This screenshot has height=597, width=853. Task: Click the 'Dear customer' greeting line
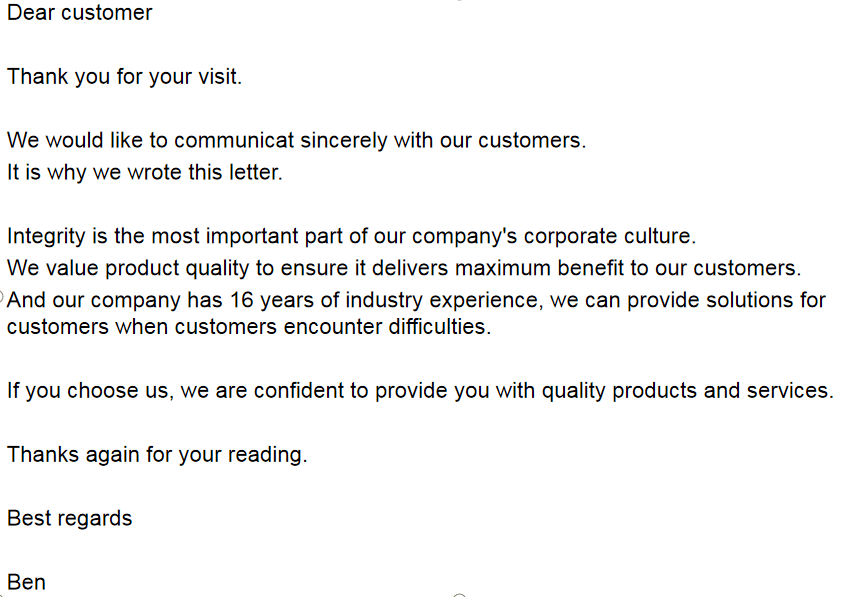click(x=79, y=13)
